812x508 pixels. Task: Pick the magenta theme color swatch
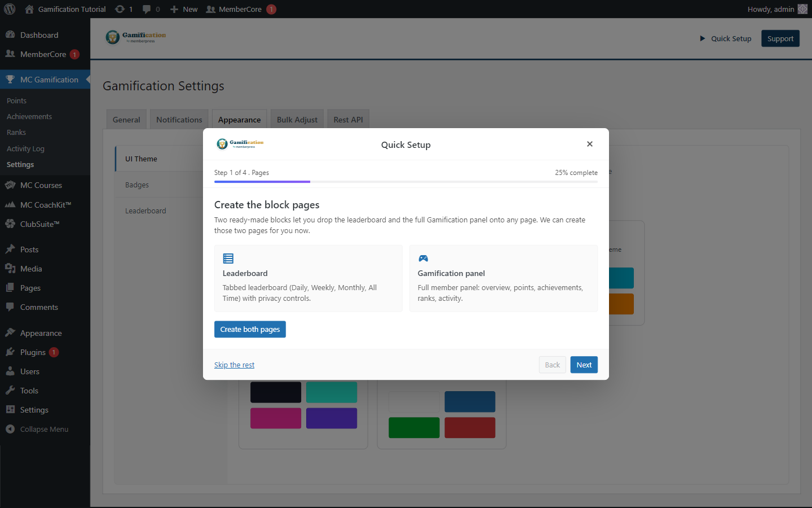[x=276, y=418]
